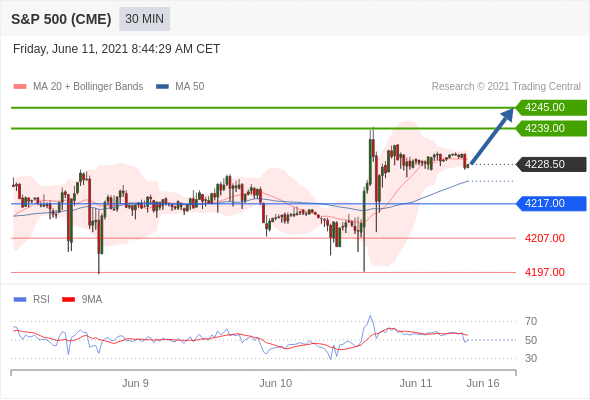
Task: Click the S&P 500 (CME) title
Action: [61, 19]
